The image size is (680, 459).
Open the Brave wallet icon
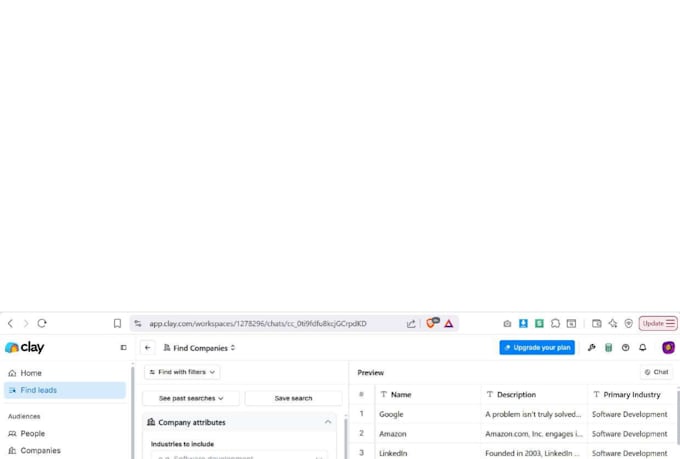(x=597, y=323)
